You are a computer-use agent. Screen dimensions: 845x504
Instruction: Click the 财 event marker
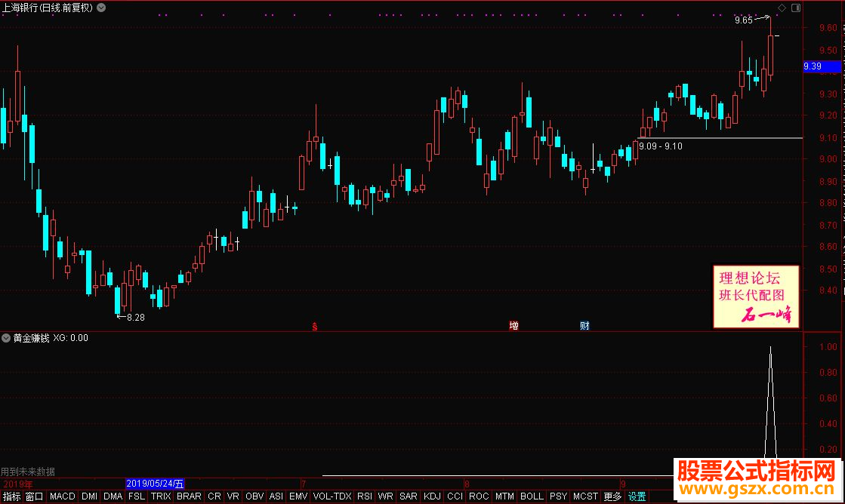click(584, 325)
